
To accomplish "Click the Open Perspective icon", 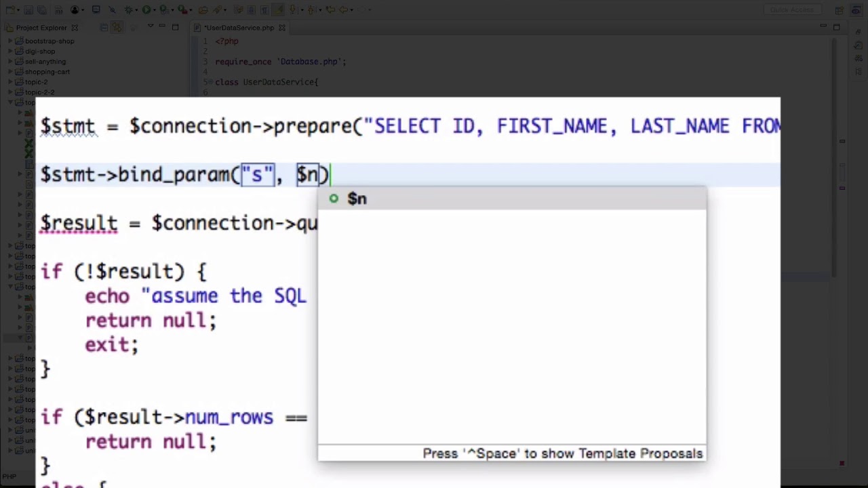I will [840, 10].
